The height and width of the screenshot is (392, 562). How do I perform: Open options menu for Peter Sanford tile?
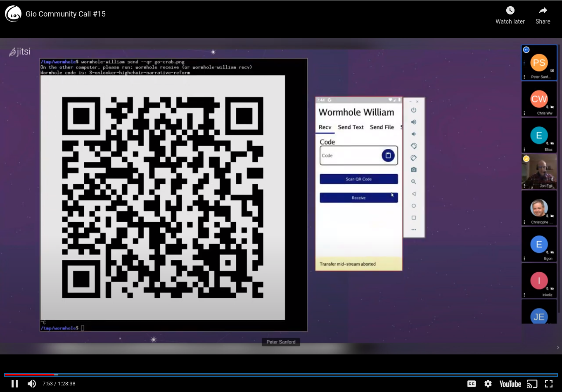(524, 77)
